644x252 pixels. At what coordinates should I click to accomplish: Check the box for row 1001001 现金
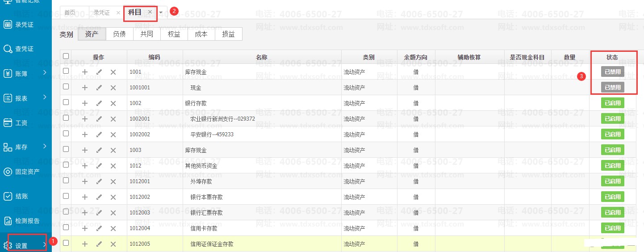[66, 87]
